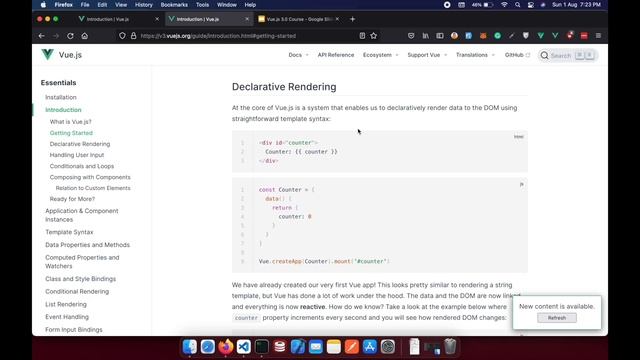
Task: Reload the page with the refresh icon
Action: pos(70,36)
